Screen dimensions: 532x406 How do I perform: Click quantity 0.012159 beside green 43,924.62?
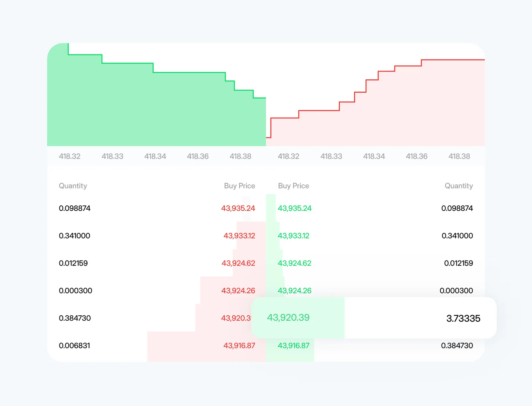coord(459,263)
